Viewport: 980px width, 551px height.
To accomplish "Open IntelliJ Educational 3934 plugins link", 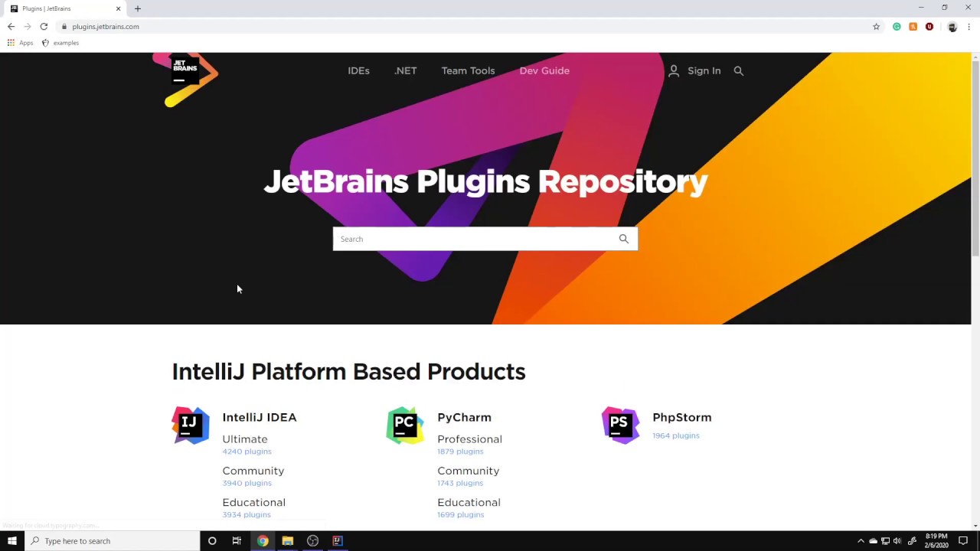I will [x=247, y=514].
